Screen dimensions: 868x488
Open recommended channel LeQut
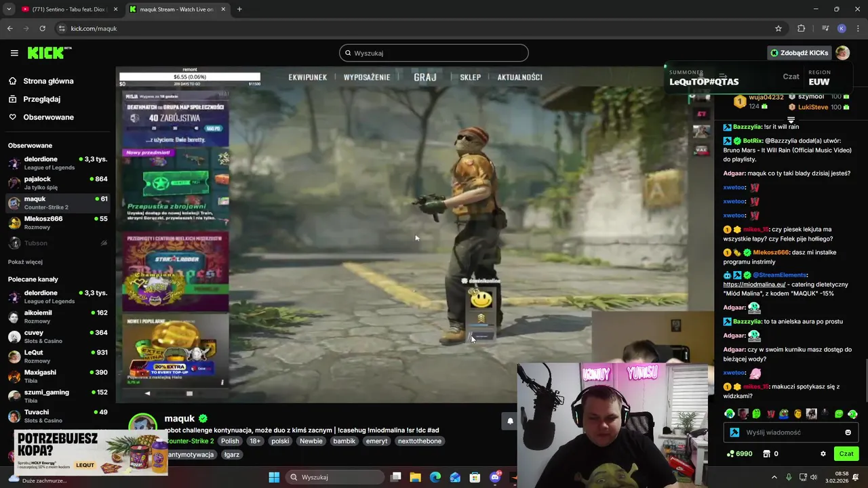(58, 357)
